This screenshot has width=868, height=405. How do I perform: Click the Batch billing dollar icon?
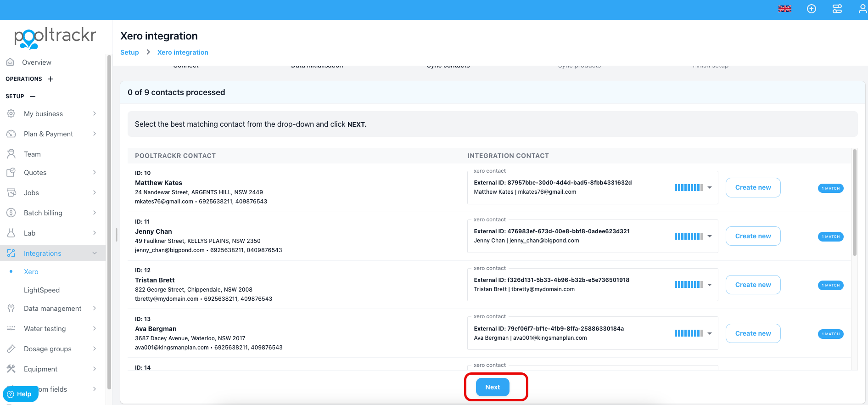tap(11, 213)
